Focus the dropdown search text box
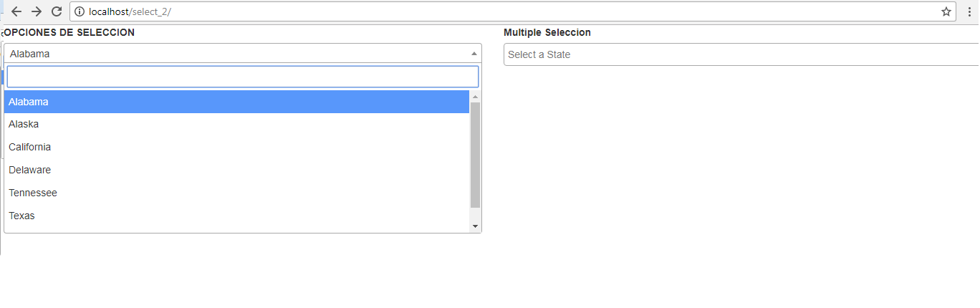 tap(242, 77)
